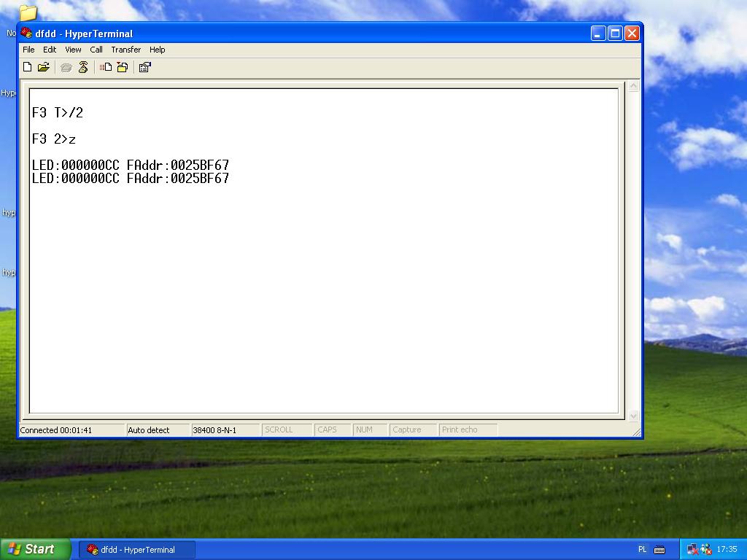This screenshot has height=560, width=747.
Task: Click the 'F3 T>/2' terminal line
Action: click(58, 113)
